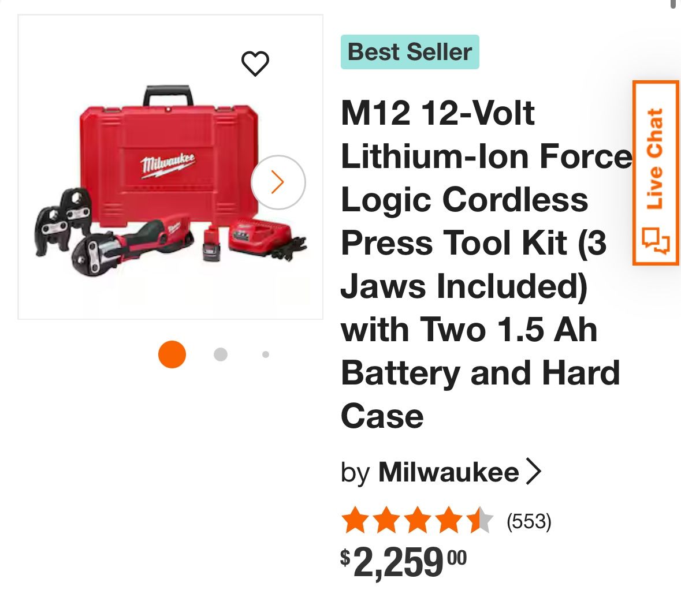681x616 pixels.
Task: Click the third orange rating star
Action: click(417, 521)
